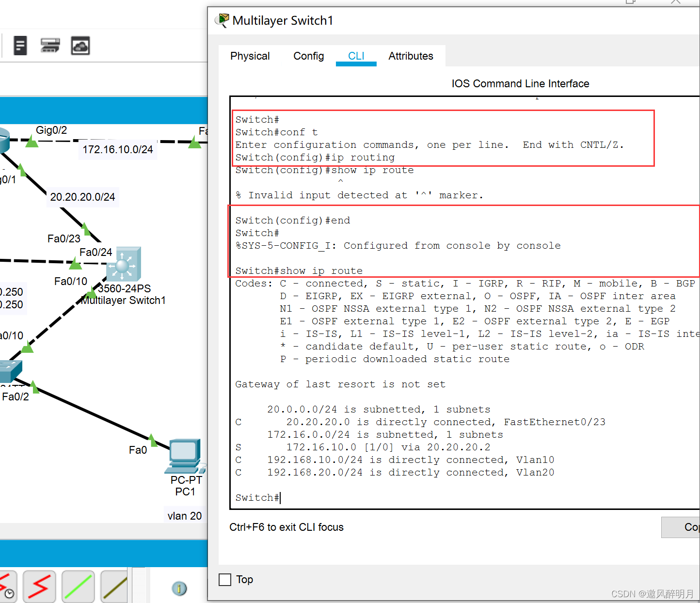
Task: Pick the red zigzag serial cable
Action: tap(39, 587)
